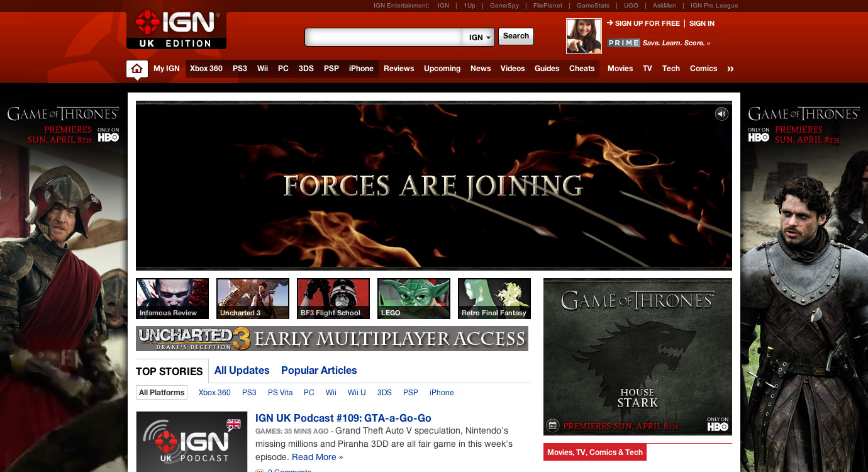Select the All Platforms filter
The height and width of the screenshot is (472, 868).
click(x=162, y=393)
